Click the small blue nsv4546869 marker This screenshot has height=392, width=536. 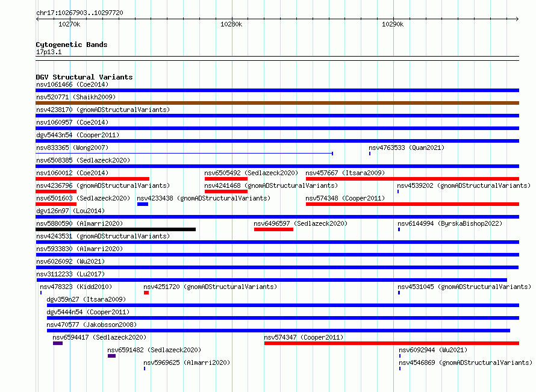pyautogui.click(x=400, y=369)
